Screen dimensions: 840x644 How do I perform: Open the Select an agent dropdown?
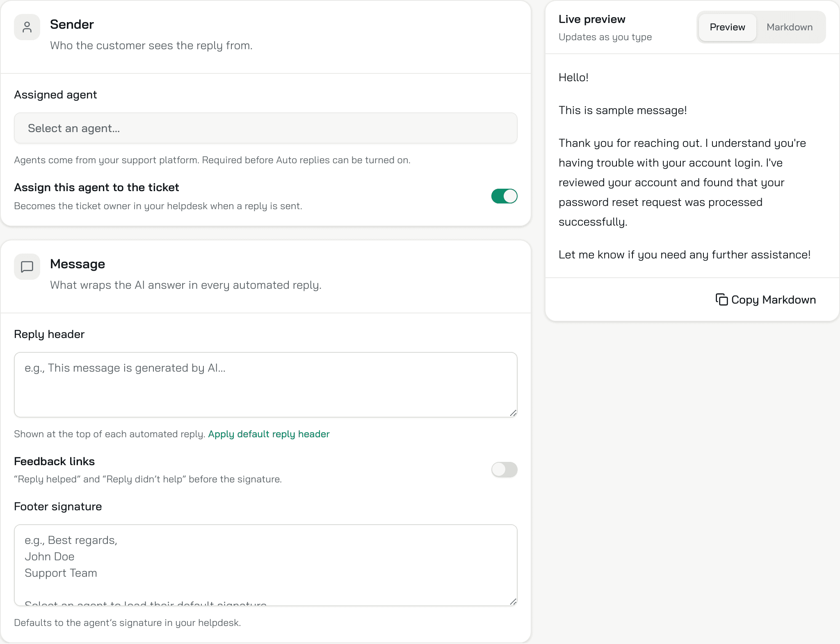[x=266, y=128]
